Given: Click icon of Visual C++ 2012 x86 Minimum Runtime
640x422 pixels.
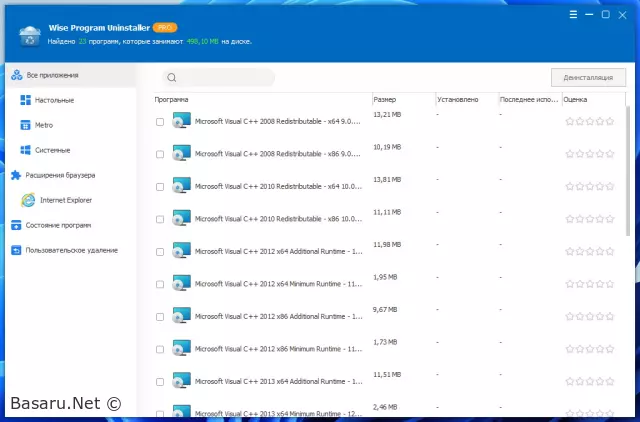Looking at the screenshot, I should [x=181, y=349].
